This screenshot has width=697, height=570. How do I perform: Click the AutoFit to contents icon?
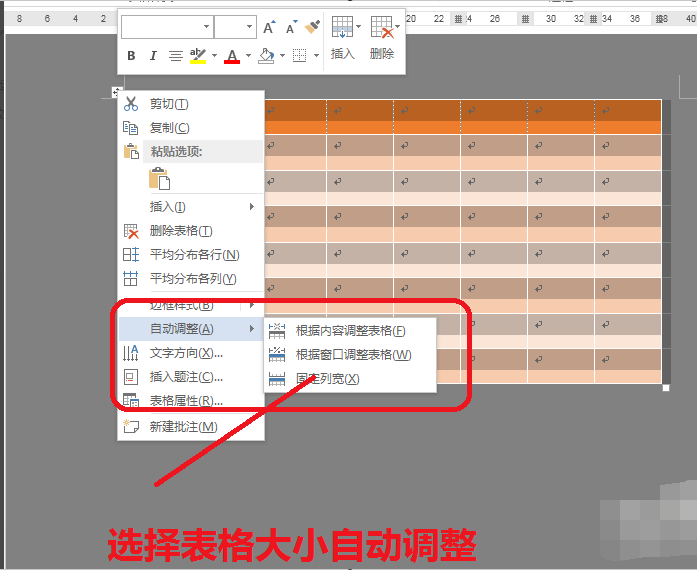pyautogui.click(x=277, y=331)
